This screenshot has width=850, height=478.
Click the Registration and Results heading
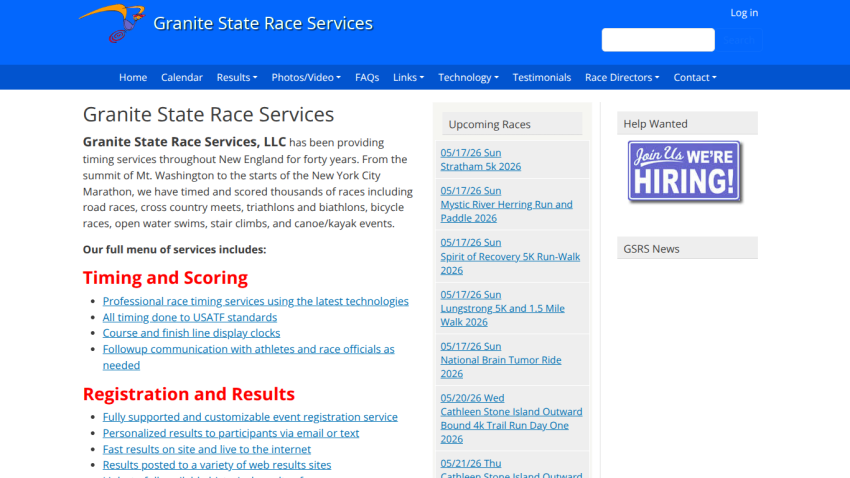tap(189, 394)
